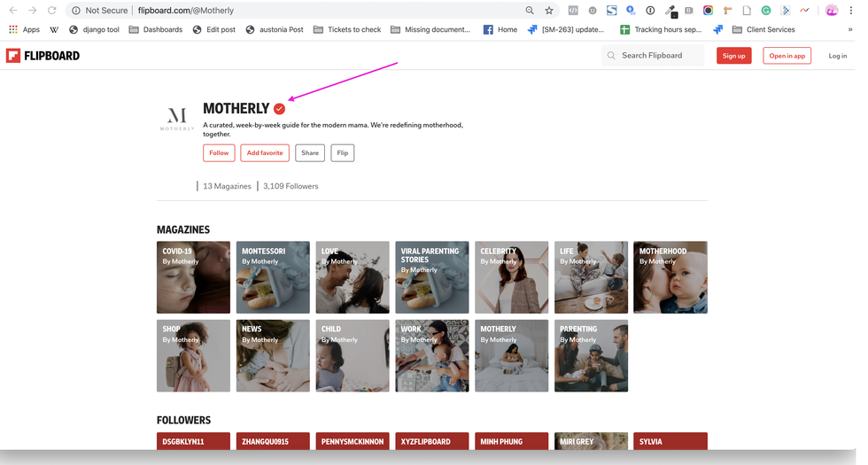Reload the page
Screen dimensions: 868x465
(x=52, y=11)
